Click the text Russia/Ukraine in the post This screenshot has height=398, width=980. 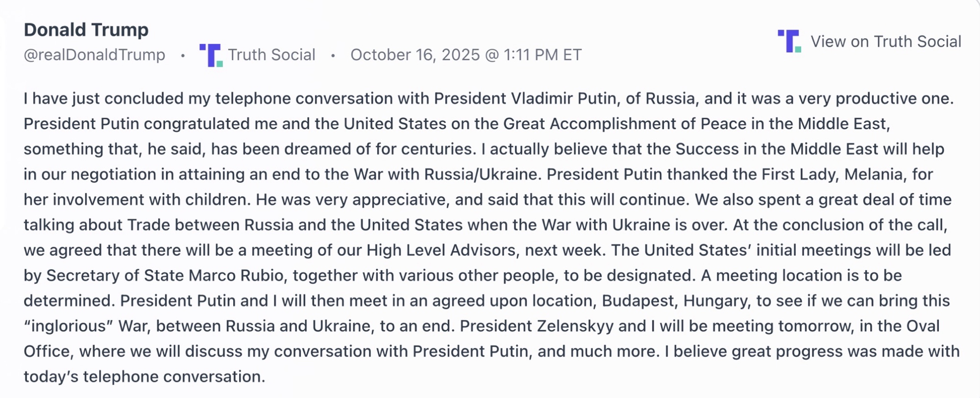[x=481, y=174]
